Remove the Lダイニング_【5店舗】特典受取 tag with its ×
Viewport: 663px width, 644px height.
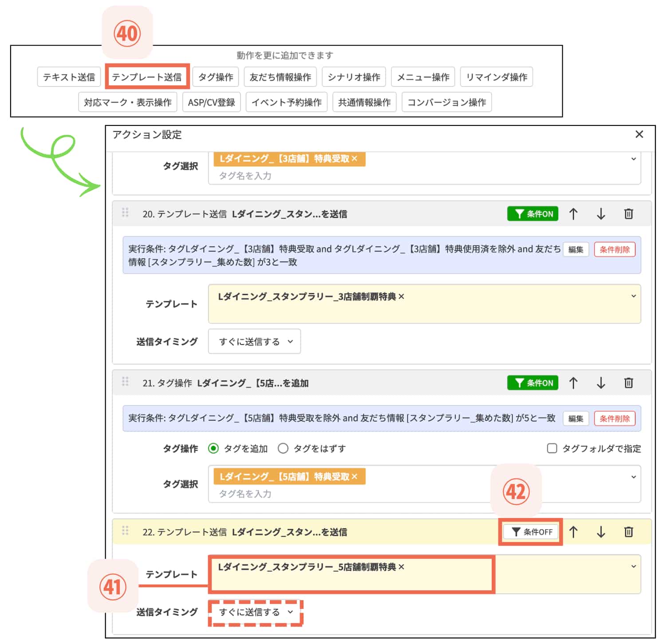click(x=355, y=476)
